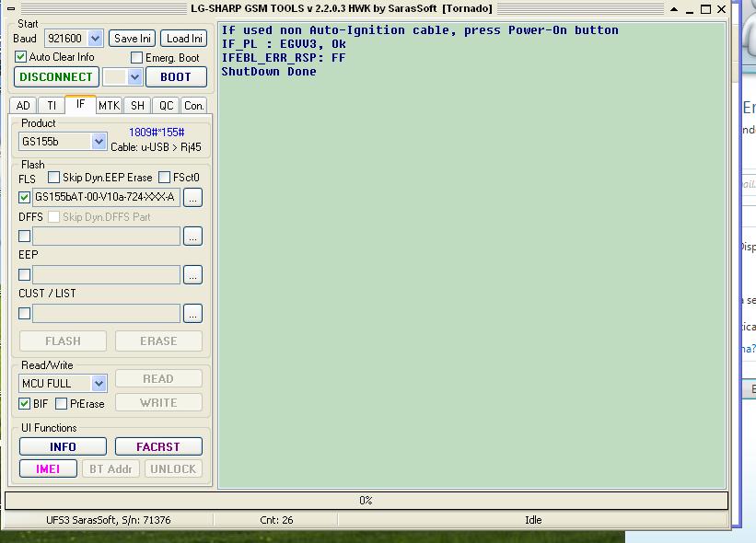This screenshot has width=756, height=543.
Task: Click 'UFS3 SarasSoft, S/n: 71376' in status bar
Action: [x=109, y=520]
